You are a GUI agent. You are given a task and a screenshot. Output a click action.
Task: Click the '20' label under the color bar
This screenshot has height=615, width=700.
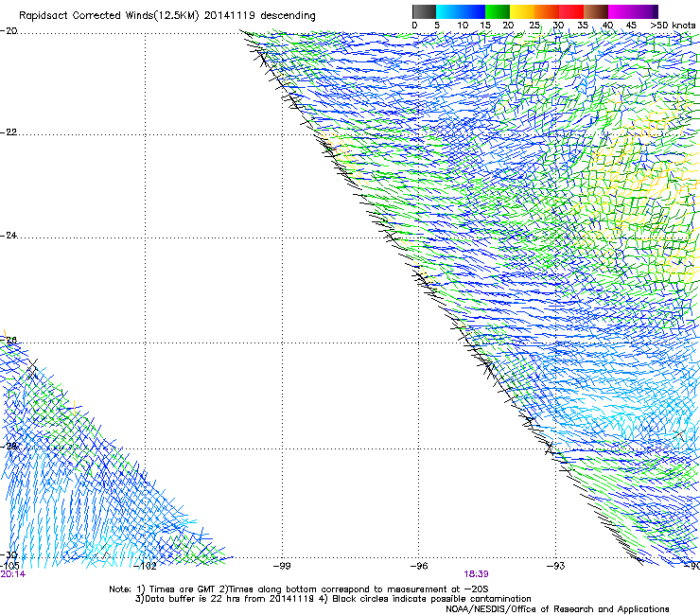(508, 26)
